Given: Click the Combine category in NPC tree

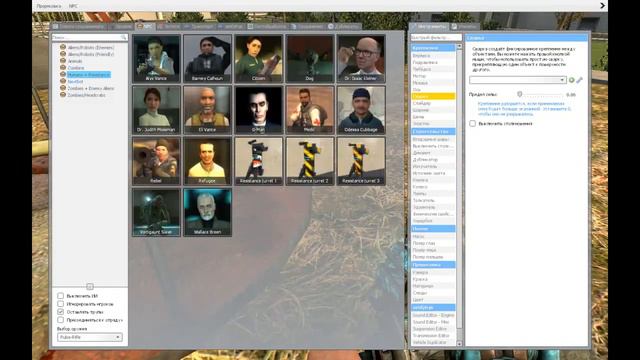Looking at the screenshot, I should click(76, 68).
